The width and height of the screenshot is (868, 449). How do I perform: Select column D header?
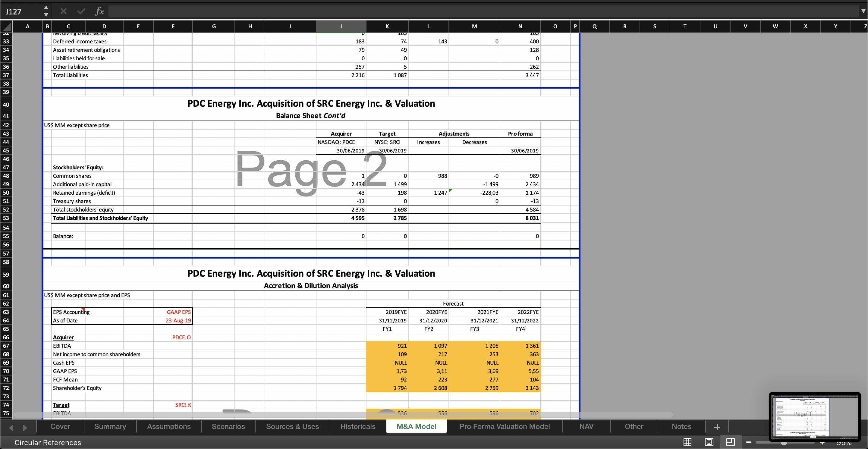[104, 26]
